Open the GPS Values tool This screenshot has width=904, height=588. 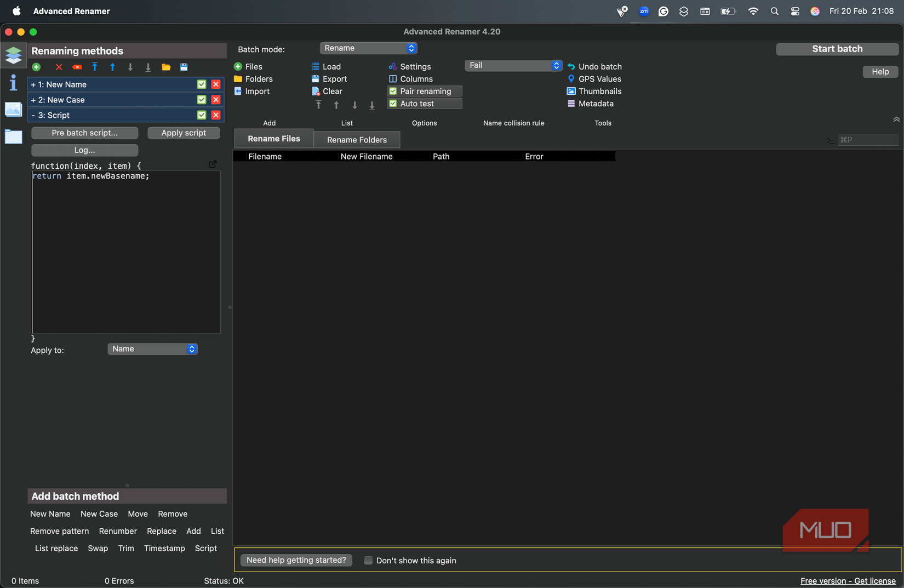tap(594, 79)
